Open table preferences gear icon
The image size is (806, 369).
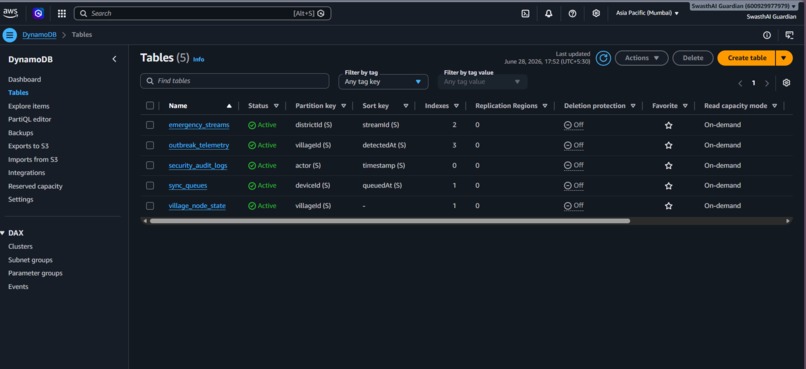coord(786,83)
